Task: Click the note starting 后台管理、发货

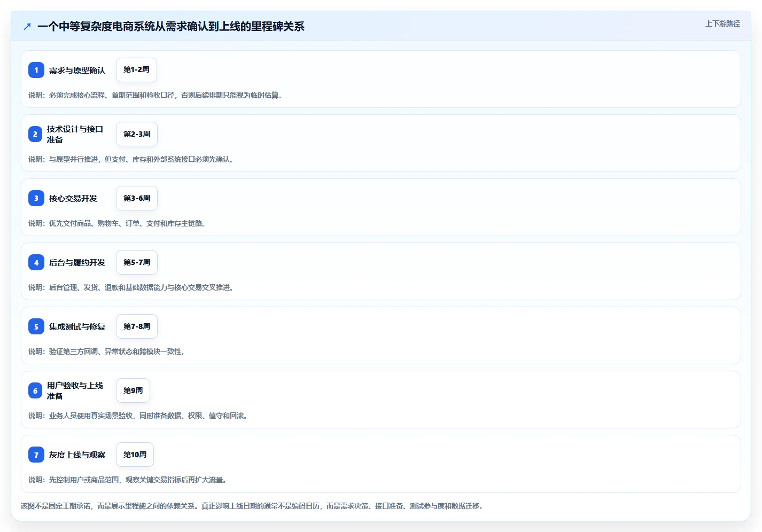Action: [x=131, y=287]
